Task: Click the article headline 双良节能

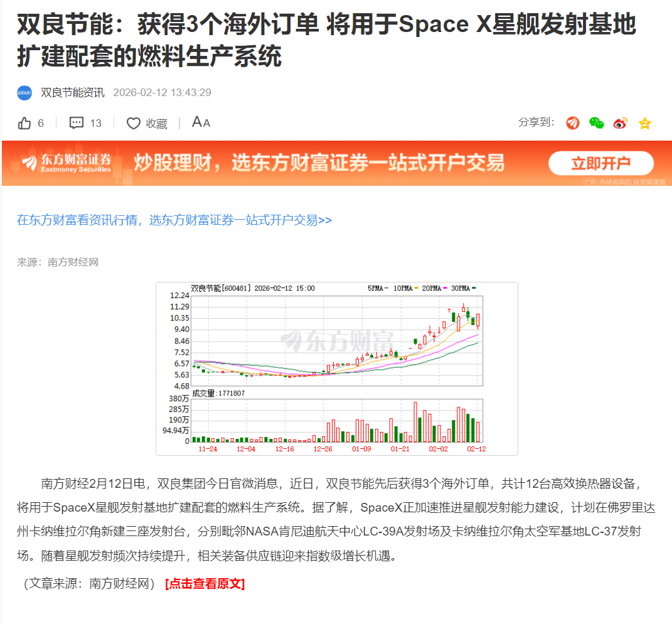Action: click(326, 40)
